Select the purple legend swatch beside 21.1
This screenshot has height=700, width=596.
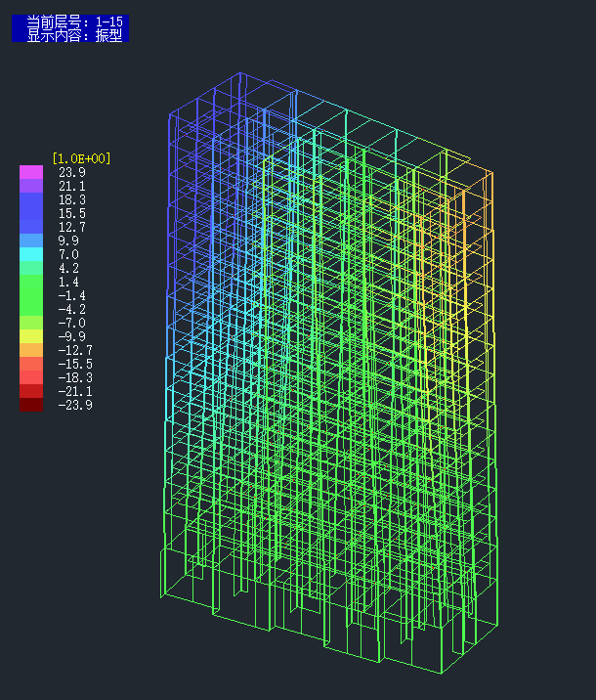[x=31, y=186]
